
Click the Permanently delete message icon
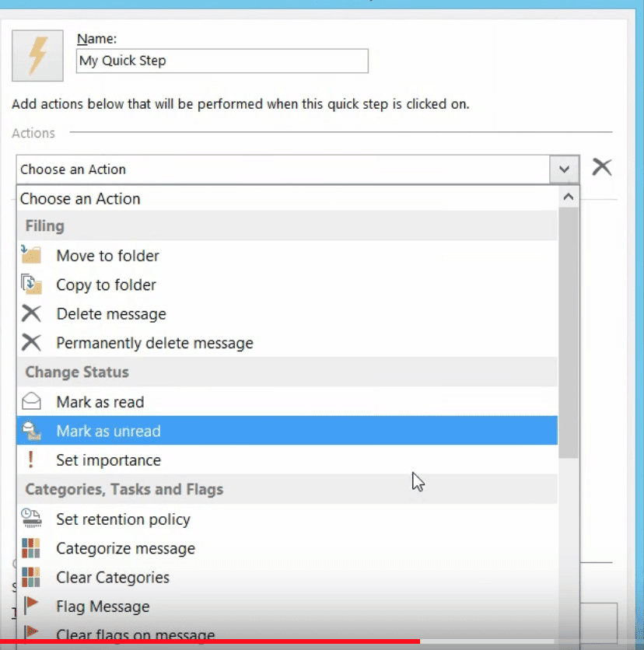coord(31,343)
